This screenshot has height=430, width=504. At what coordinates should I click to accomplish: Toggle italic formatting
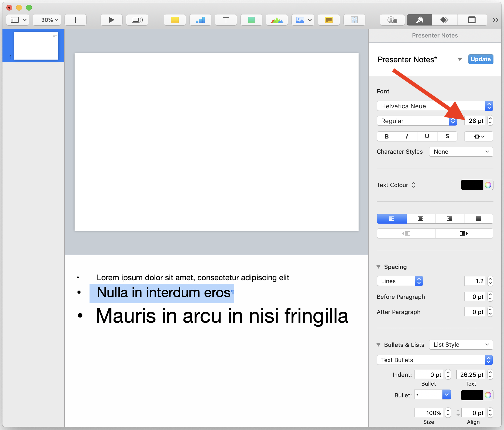pyautogui.click(x=407, y=137)
